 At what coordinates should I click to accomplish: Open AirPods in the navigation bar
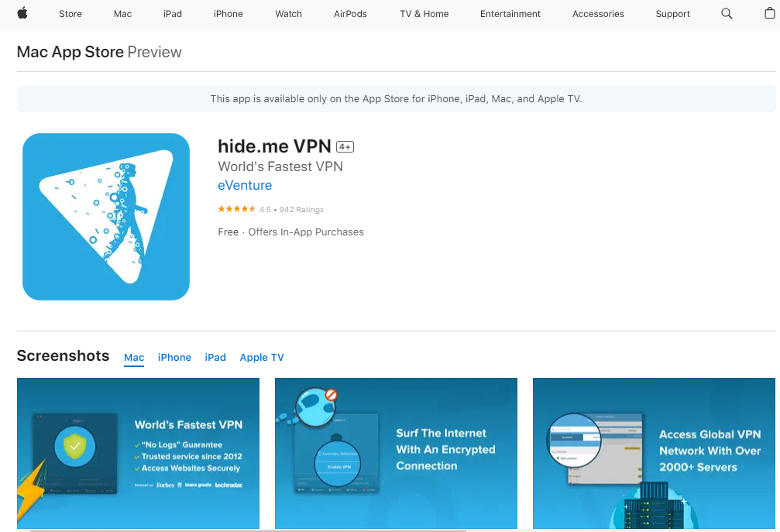coord(350,14)
